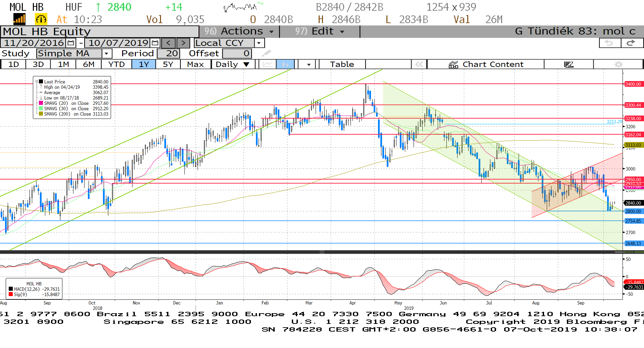Screen dimensions: 644x348
Task: Click SMAVG (20) magenta legend swatch
Action: point(41,103)
